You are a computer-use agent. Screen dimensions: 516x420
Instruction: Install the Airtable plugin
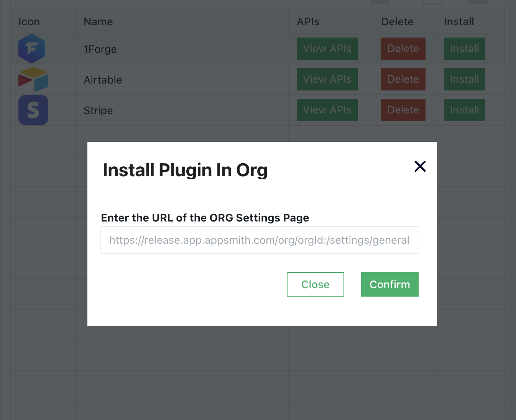464,79
